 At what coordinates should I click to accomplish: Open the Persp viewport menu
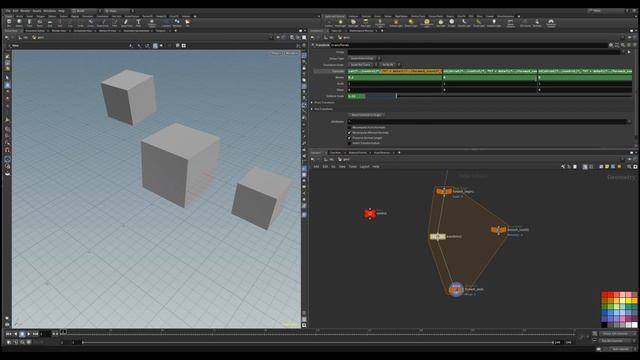coord(277,53)
